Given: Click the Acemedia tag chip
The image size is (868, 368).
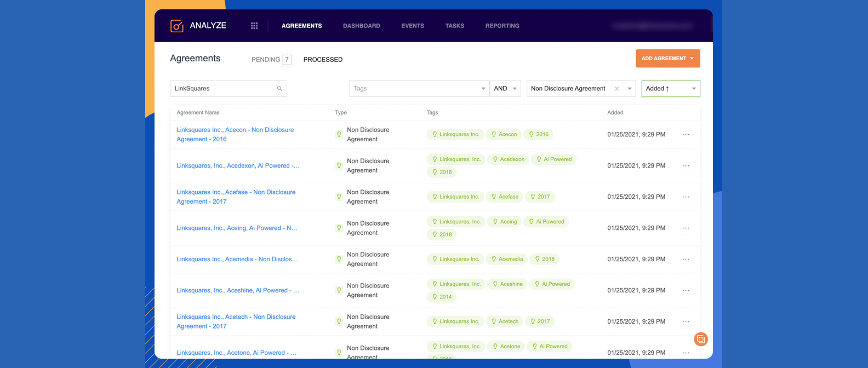Looking at the screenshot, I should [506, 260].
